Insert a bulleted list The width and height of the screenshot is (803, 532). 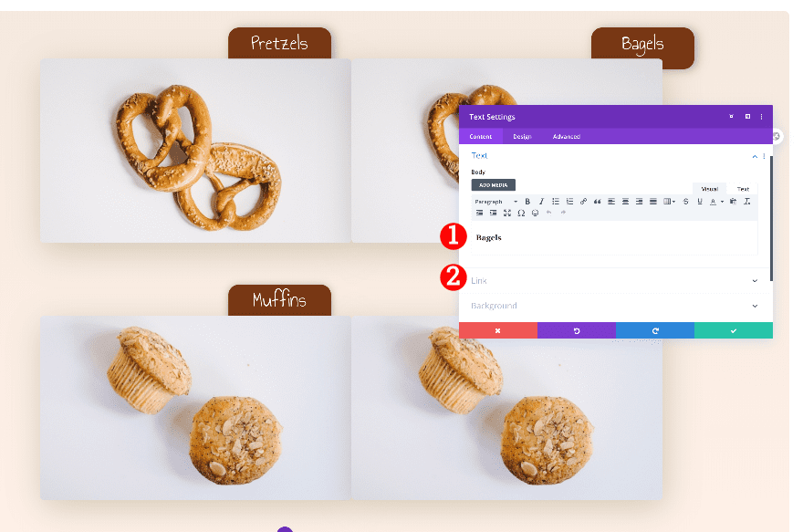(x=556, y=202)
